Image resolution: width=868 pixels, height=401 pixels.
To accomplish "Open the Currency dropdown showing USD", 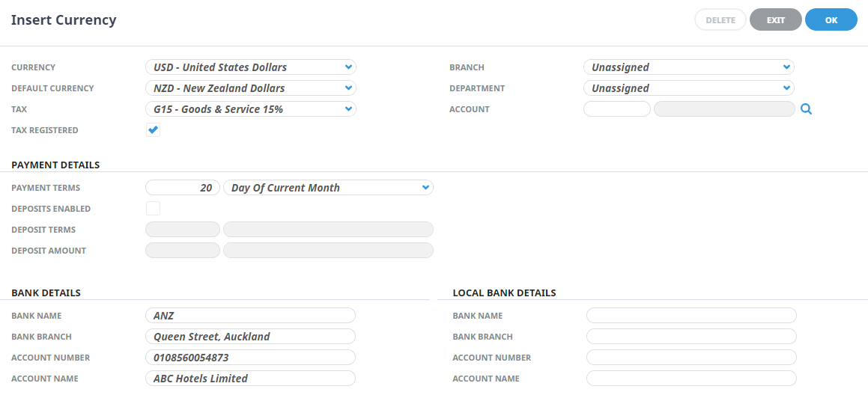I will (x=250, y=67).
